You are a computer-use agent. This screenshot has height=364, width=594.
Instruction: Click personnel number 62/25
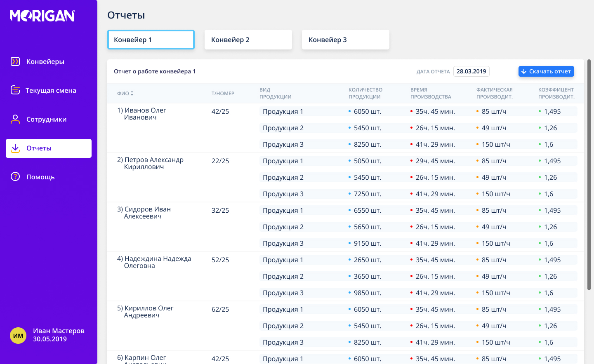220,309
